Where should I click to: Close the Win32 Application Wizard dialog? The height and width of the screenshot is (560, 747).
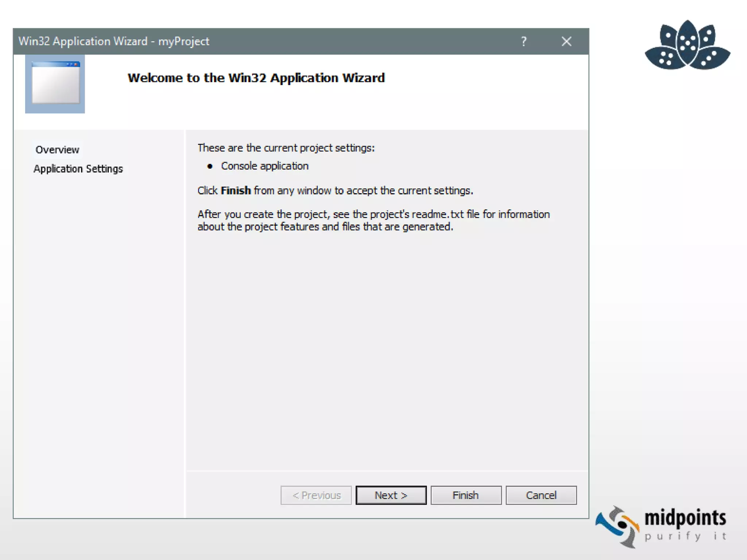tap(566, 41)
